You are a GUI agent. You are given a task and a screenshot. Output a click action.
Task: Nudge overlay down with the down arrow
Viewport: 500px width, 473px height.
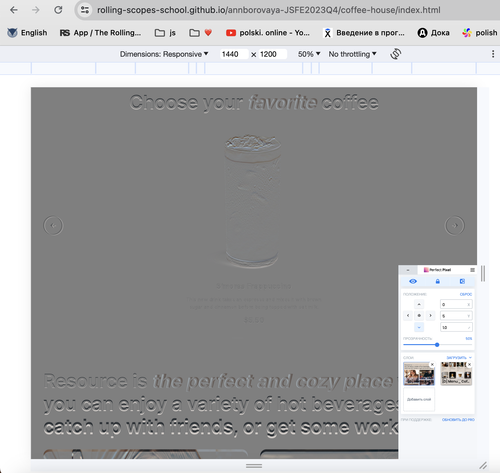click(x=419, y=327)
